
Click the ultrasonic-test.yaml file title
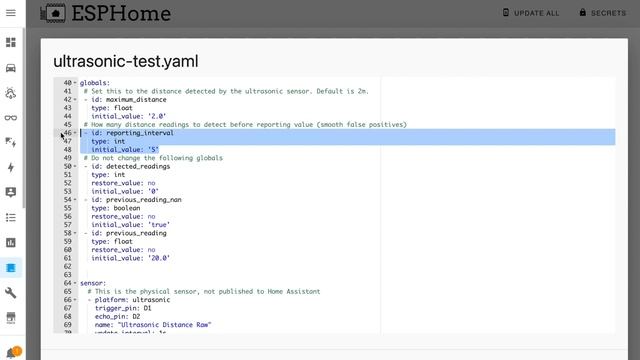[126, 62]
